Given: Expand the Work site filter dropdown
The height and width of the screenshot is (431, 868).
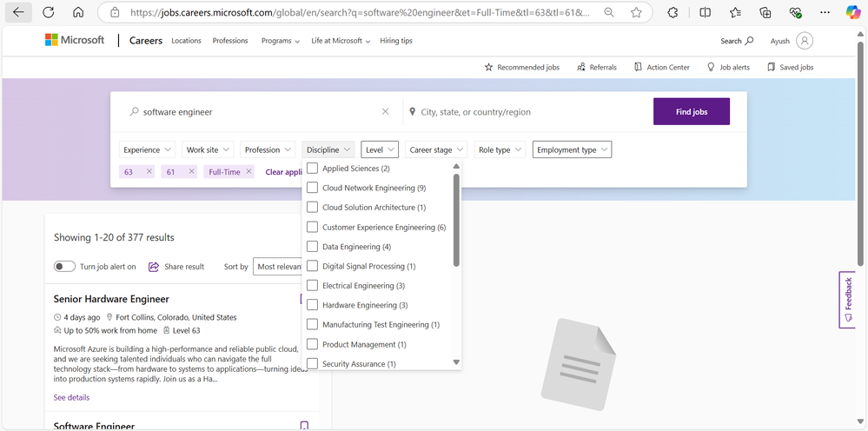Looking at the screenshot, I should [x=208, y=150].
